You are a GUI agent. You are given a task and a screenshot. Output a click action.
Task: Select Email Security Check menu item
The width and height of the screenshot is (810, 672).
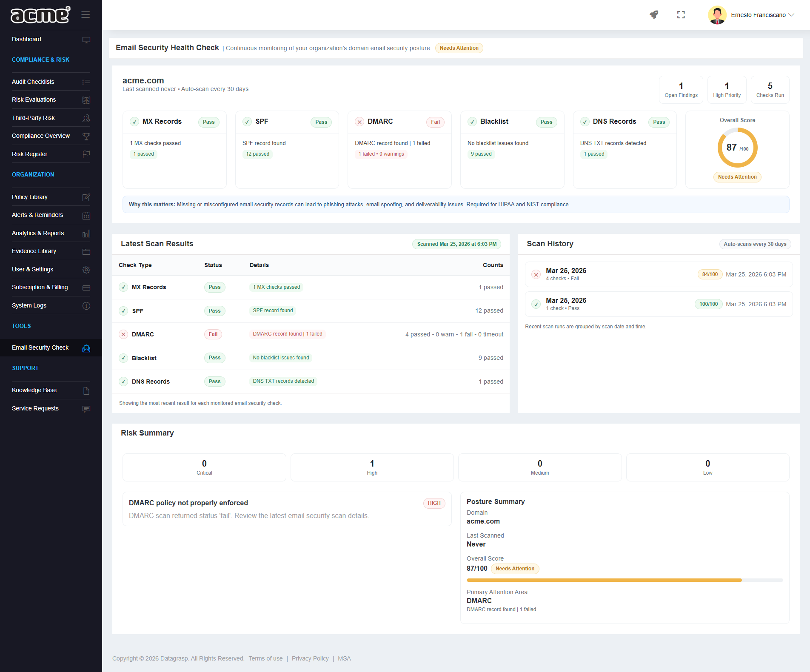click(51, 347)
